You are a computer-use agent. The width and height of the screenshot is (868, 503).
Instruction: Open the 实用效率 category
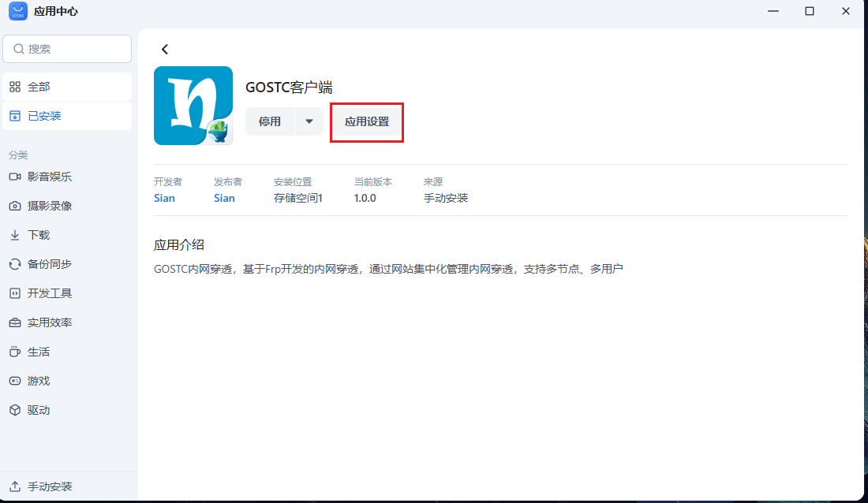click(x=50, y=322)
